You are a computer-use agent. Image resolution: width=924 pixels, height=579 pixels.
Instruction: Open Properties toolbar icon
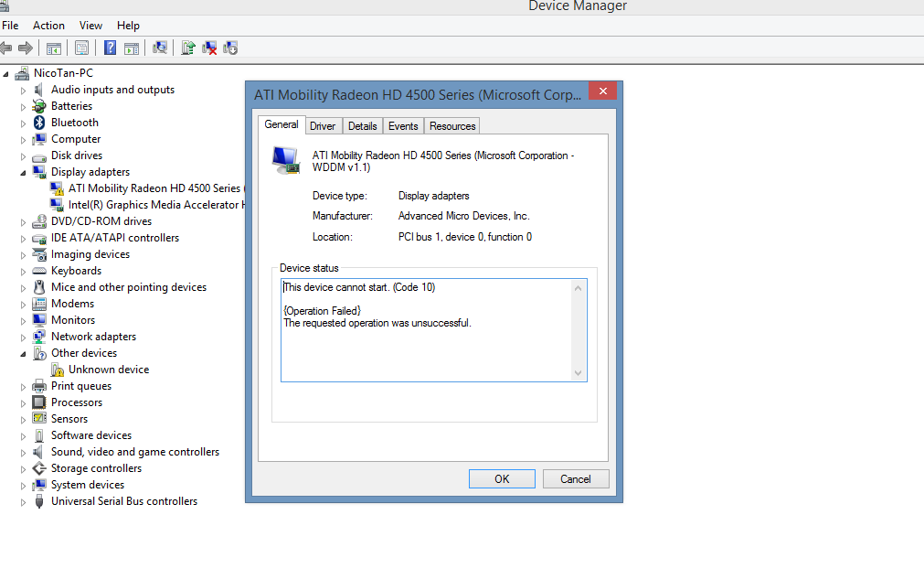pyautogui.click(x=82, y=48)
